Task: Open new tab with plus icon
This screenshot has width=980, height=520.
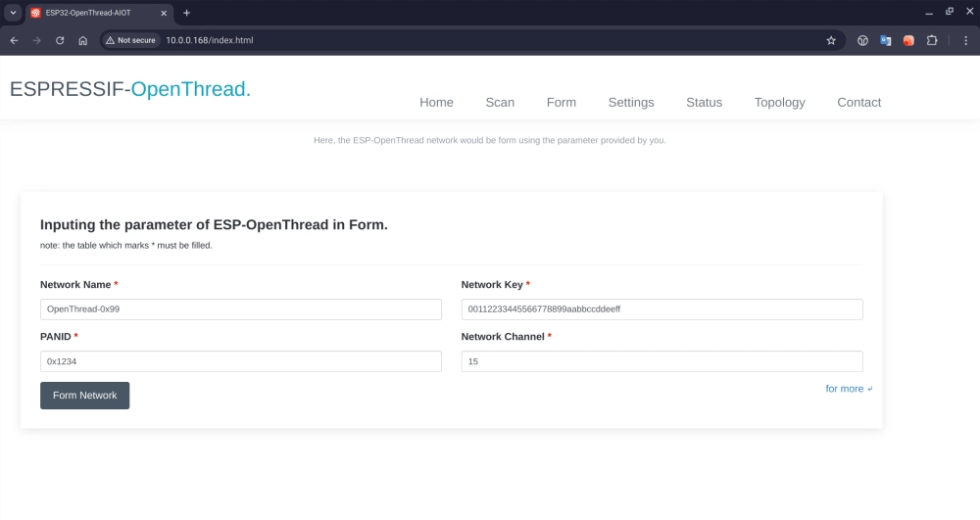Action: click(x=187, y=13)
